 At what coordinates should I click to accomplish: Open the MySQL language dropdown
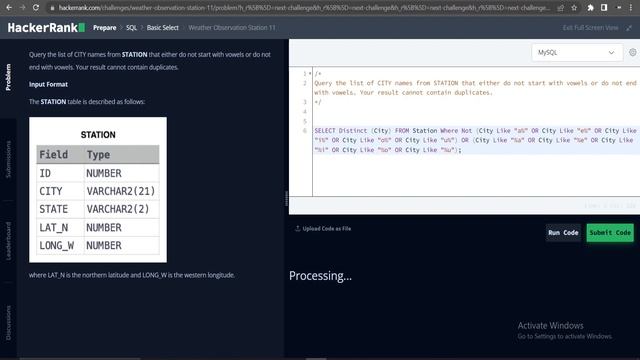(x=577, y=53)
